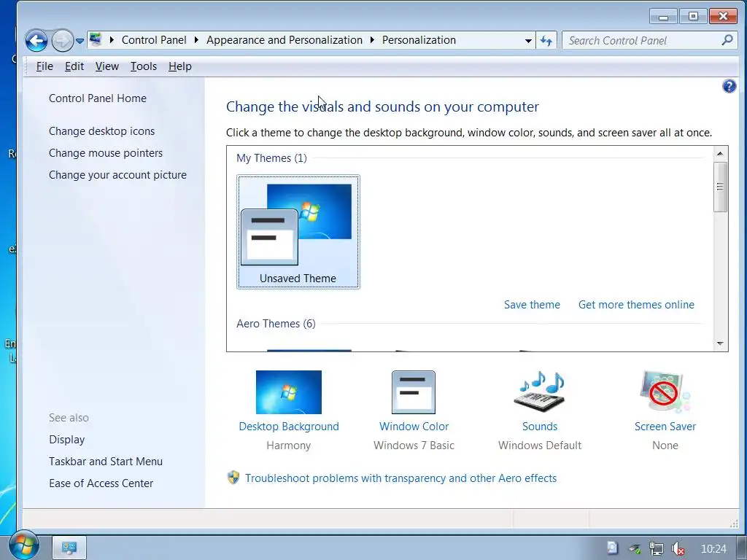Expand the arrow before Control Panel breadcrumb
The image size is (747, 560).
point(112,40)
